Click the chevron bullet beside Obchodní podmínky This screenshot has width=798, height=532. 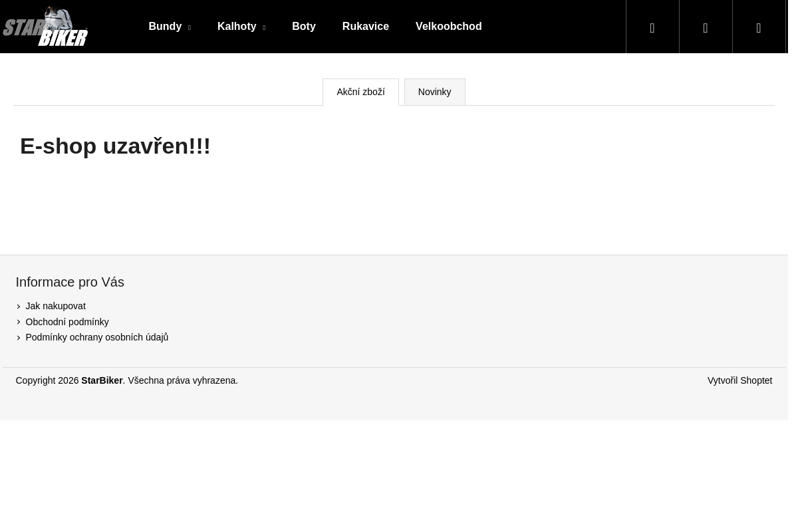point(19,322)
